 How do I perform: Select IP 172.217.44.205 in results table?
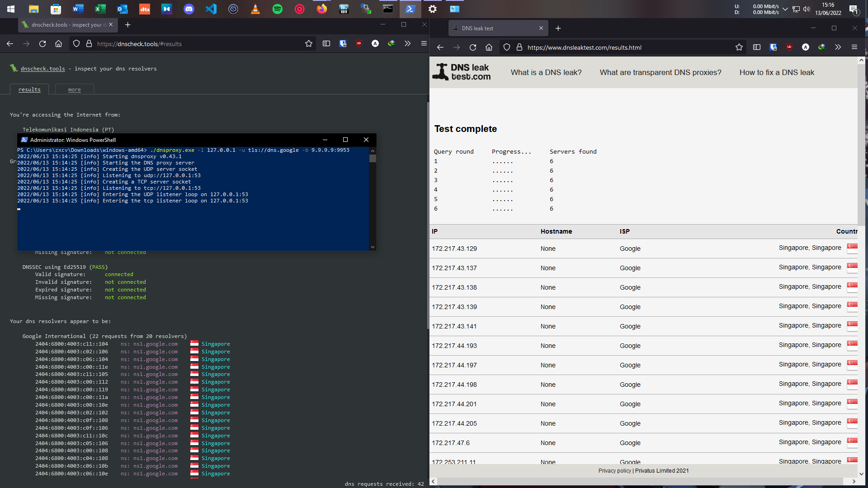click(454, 423)
